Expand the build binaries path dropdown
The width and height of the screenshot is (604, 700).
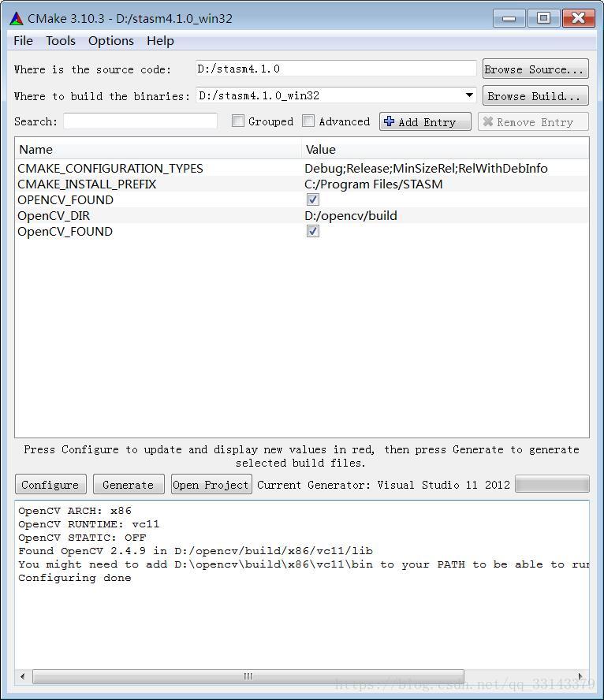(469, 95)
